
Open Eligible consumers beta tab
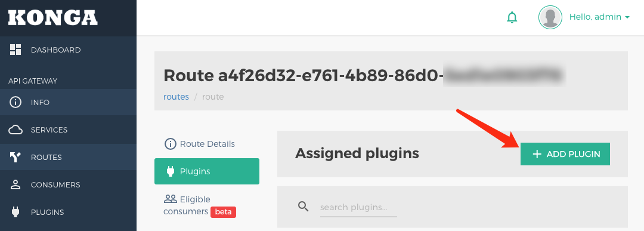pyautogui.click(x=200, y=205)
